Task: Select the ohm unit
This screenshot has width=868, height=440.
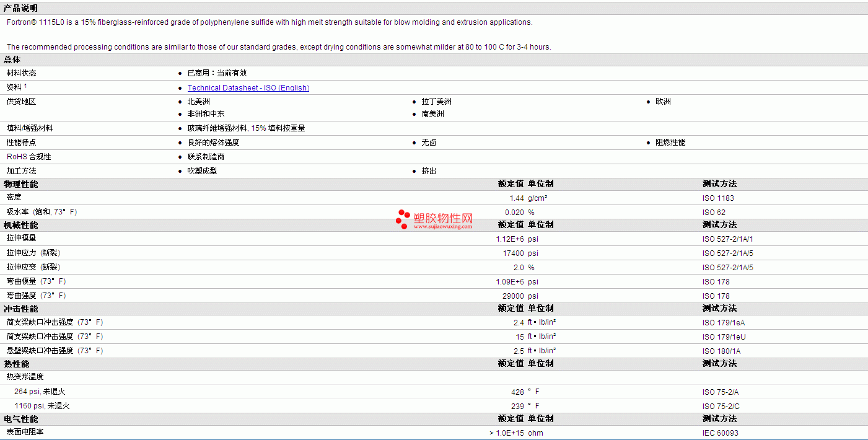Action: pyautogui.click(x=535, y=433)
